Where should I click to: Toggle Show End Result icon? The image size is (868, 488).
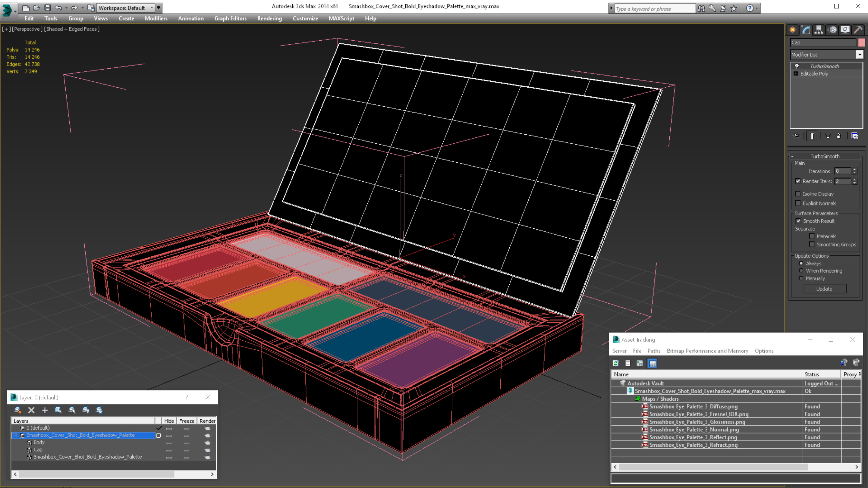pyautogui.click(x=813, y=136)
